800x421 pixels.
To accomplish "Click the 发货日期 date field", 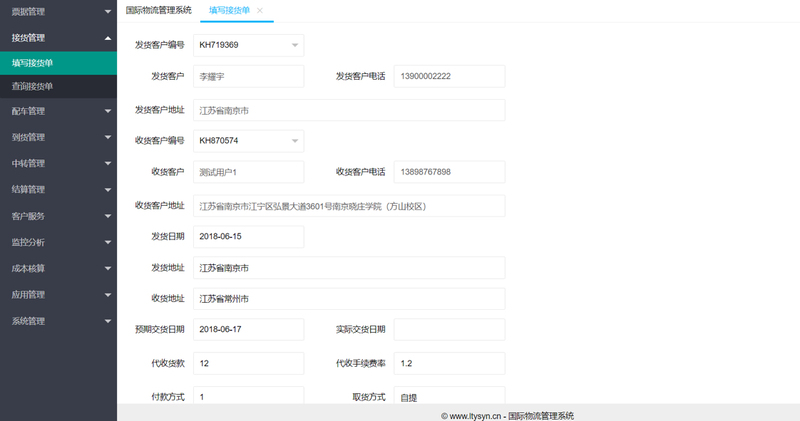I will coord(248,237).
